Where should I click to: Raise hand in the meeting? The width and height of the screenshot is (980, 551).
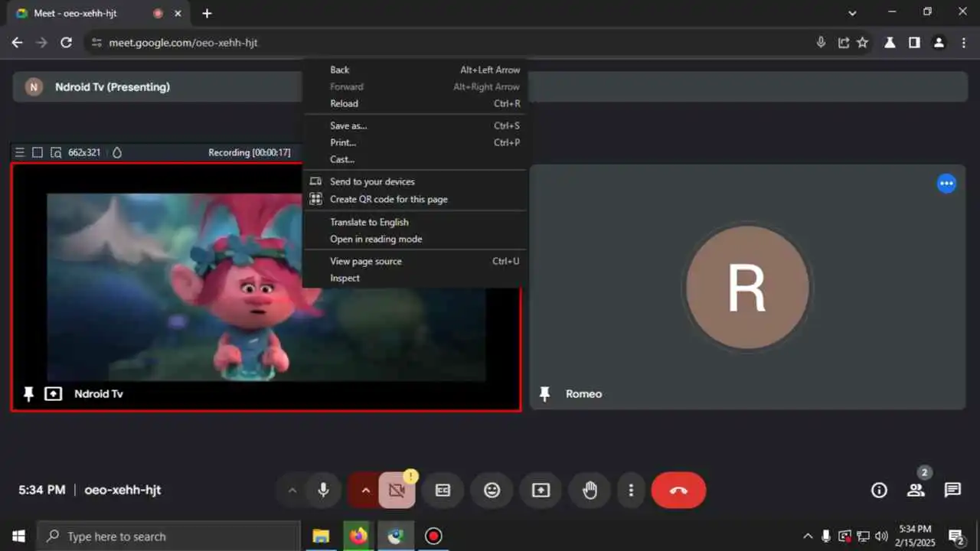click(590, 491)
